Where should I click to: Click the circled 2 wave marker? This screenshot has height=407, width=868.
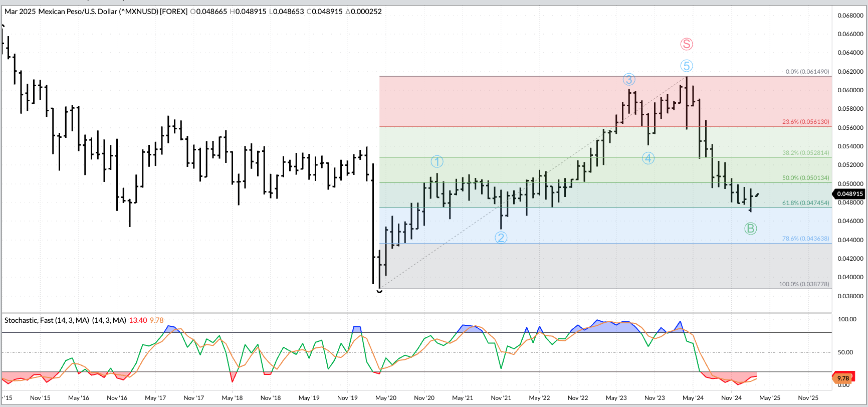[x=501, y=238]
